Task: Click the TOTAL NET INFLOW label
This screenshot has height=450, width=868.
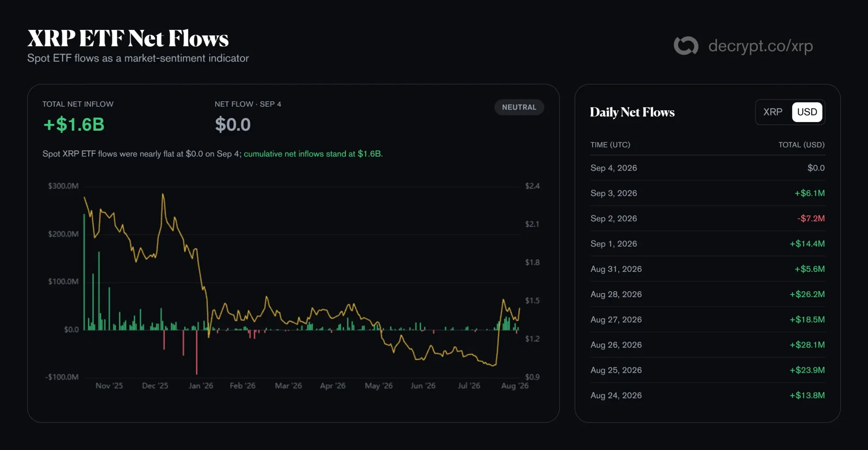Action: tap(78, 104)
